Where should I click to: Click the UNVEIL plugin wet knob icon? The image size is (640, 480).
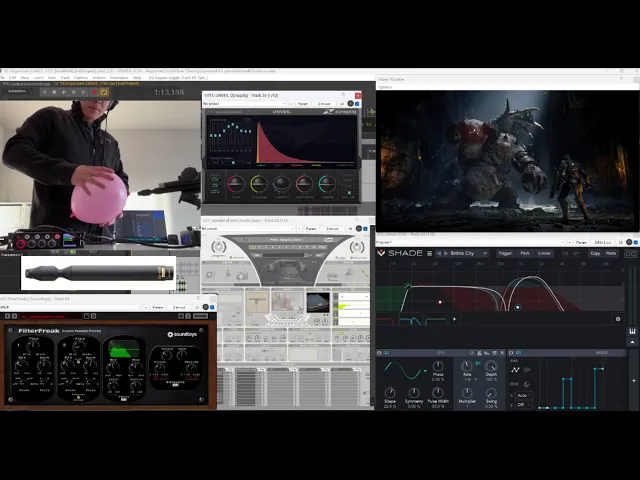pyautogui.click(x=350, y=104)
